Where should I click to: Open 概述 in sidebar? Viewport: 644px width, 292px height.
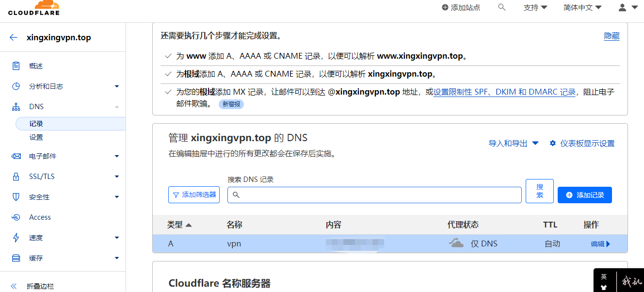[36, 66]
